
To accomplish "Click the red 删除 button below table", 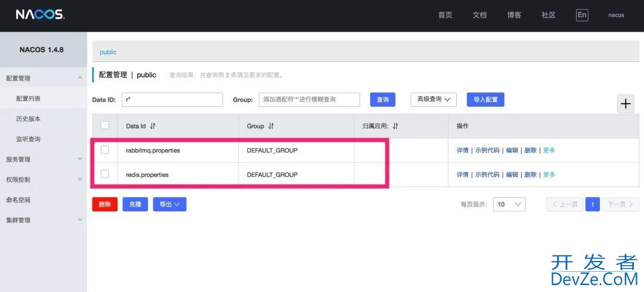I will (105, 204).
